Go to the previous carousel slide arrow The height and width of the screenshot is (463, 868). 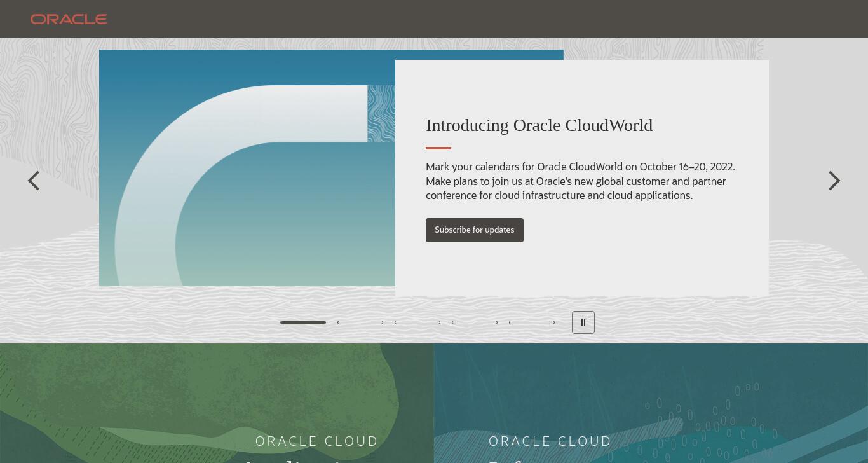(x=34, y=181)
